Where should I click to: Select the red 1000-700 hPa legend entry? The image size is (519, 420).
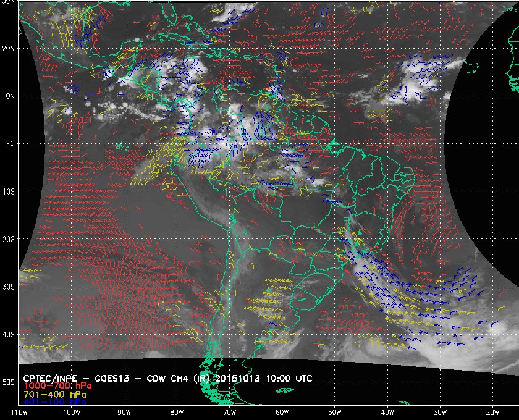(57, 386)
